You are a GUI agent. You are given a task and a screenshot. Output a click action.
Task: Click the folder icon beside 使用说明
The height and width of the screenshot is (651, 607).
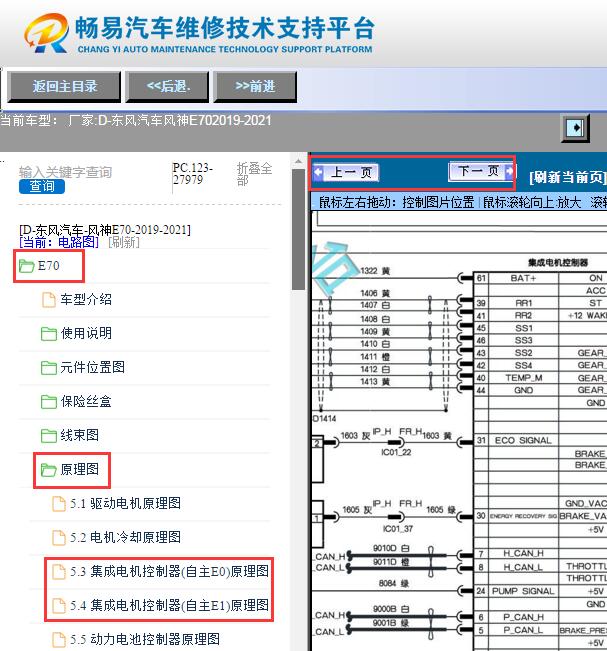tap(49, 333)
